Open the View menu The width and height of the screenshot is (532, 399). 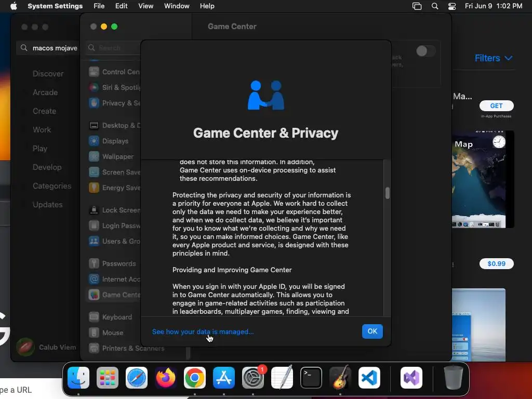click(x=145, y=6)
